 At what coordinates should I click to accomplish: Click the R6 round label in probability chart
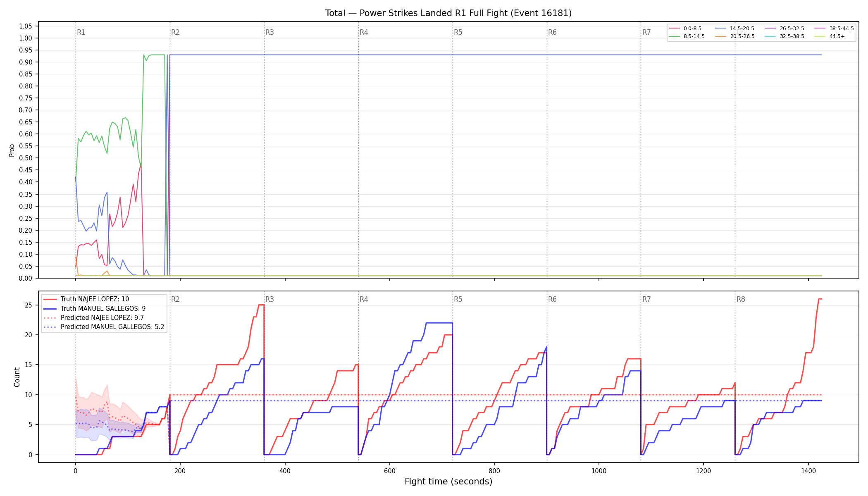[552, 32]
